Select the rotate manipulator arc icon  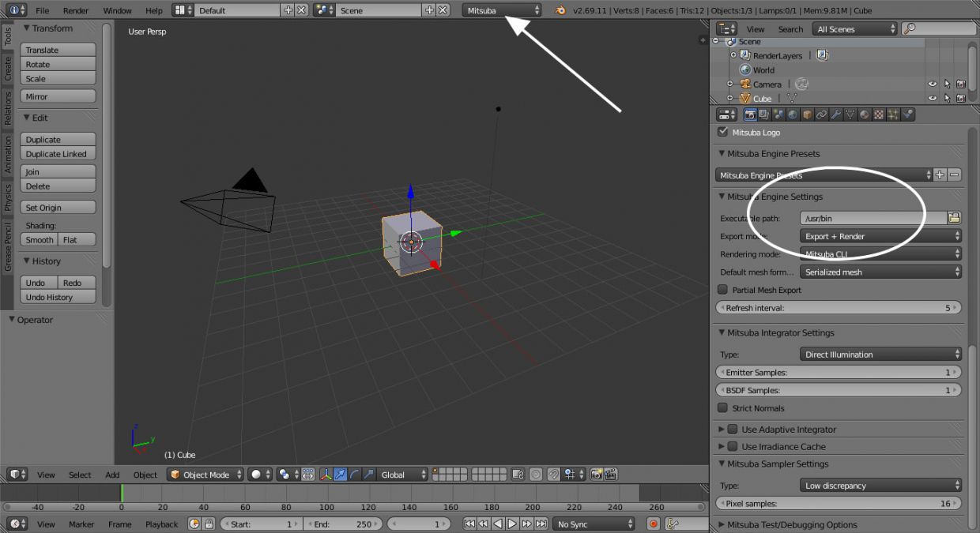pos(354,475)
